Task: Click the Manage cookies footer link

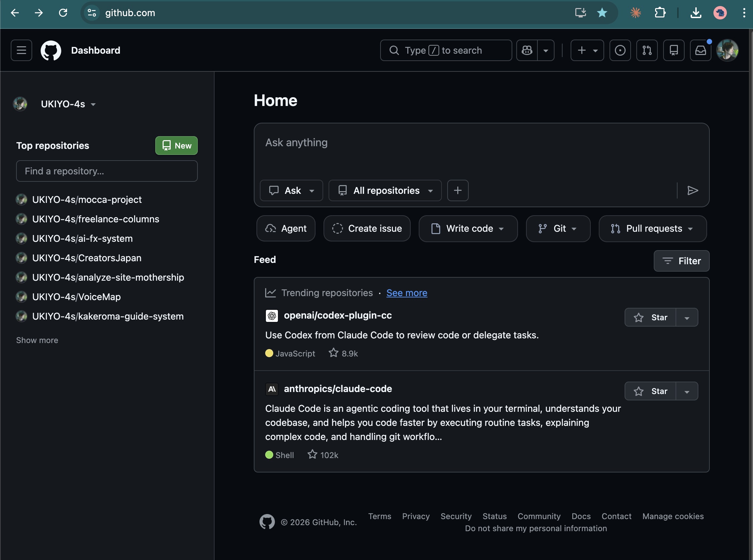Action: tap(673, 516)
